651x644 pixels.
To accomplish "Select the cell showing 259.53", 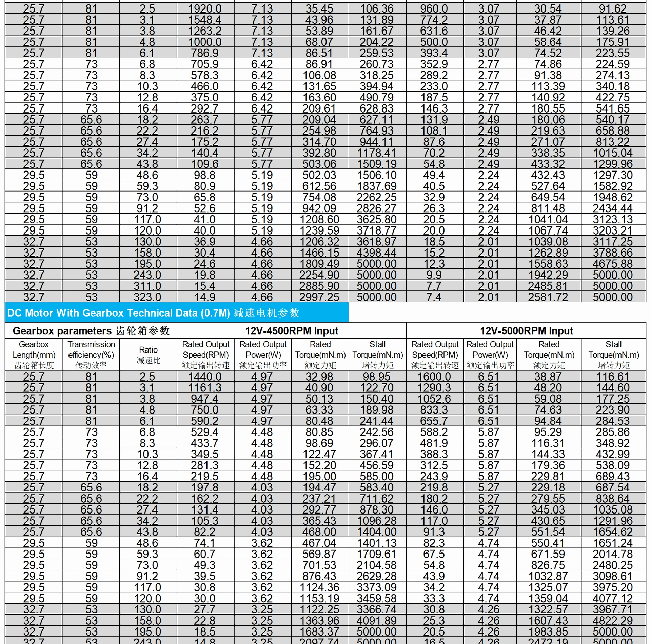I will point(377,53).
